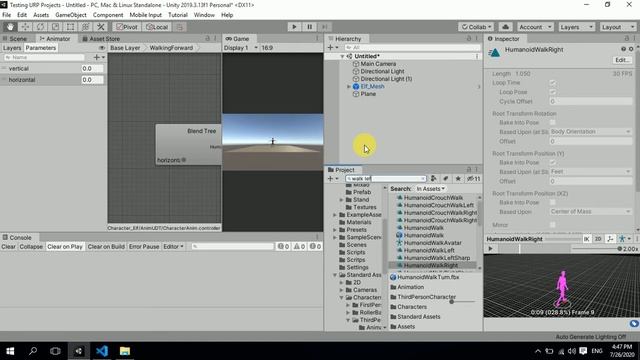Select the Rect transform tool

click(70, 27)
